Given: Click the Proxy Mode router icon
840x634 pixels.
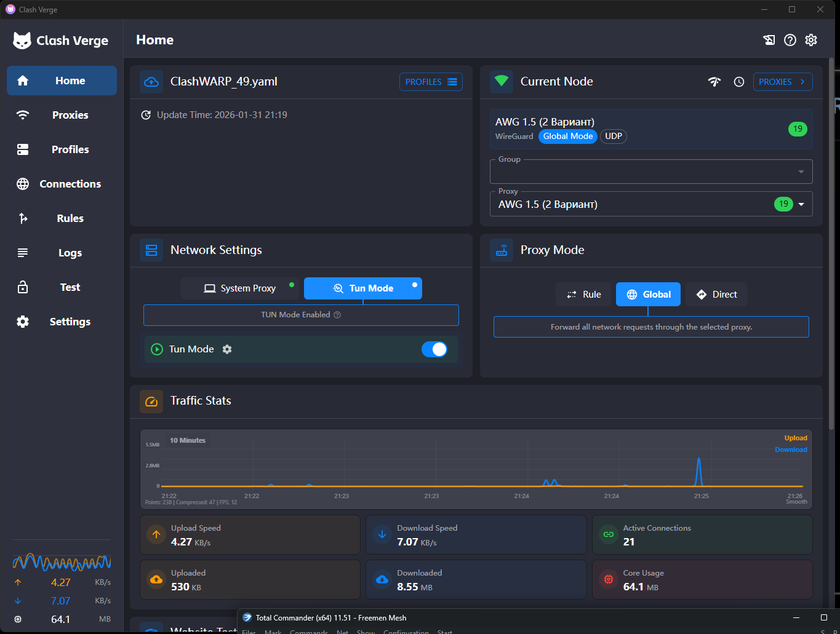Looking at the screenshot, I should pos(502,250).
